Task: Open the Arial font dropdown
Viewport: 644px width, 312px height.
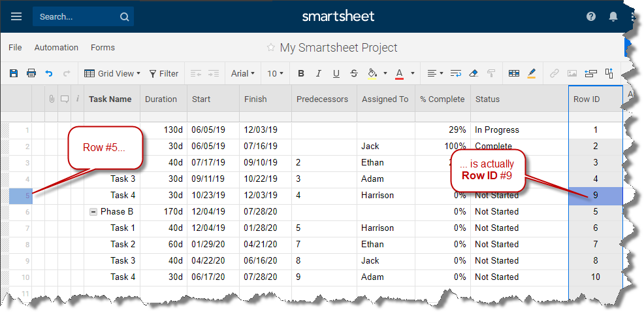Action: (x=243, y=73)
